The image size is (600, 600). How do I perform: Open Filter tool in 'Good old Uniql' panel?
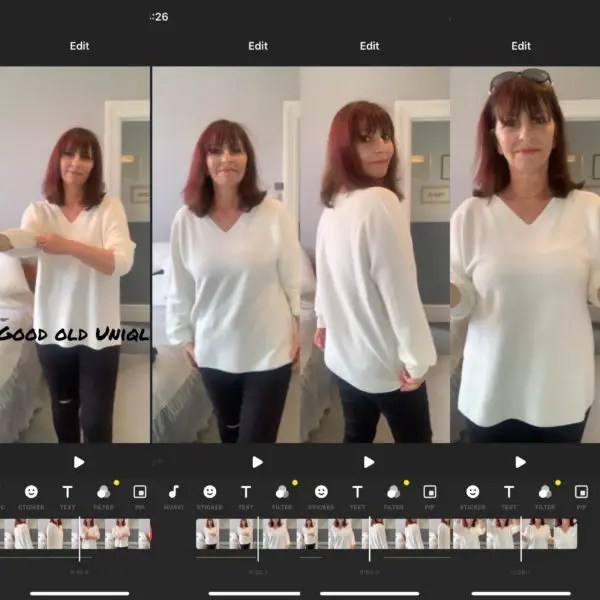click(103, 492)
